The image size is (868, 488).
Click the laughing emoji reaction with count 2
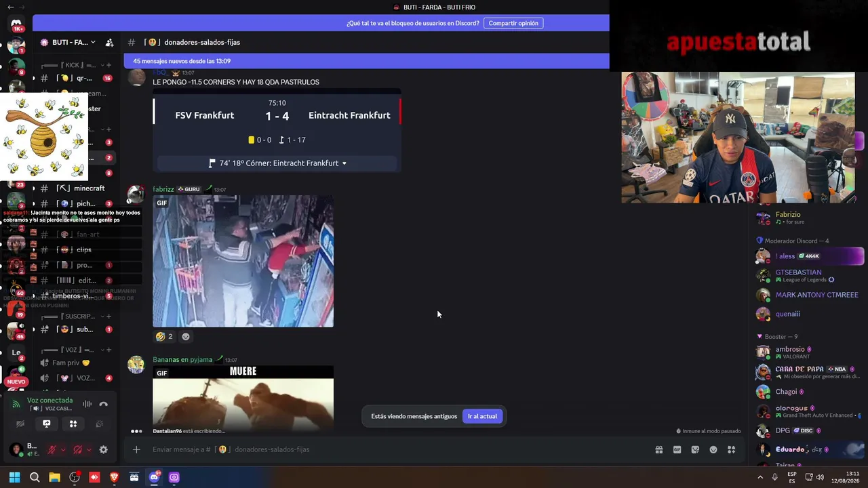(x=164, y=336)
